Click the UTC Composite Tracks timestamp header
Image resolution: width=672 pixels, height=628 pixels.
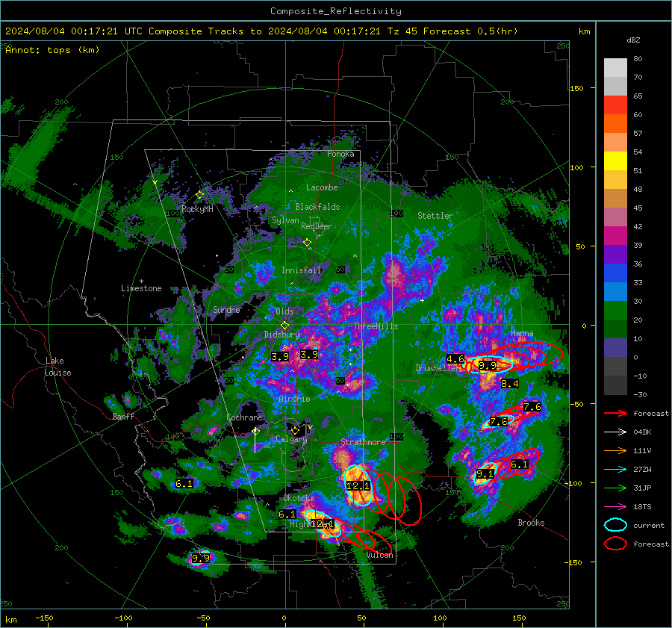(x=261, y=31)
